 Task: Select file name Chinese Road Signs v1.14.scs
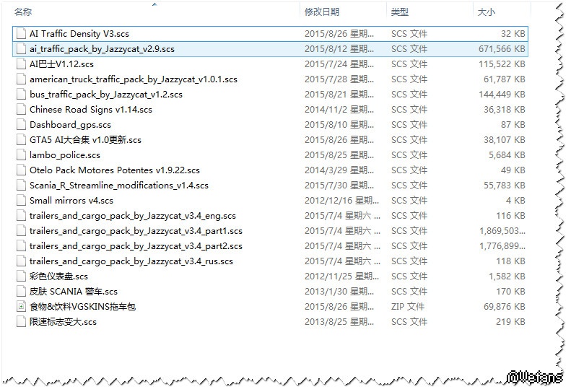(91, 110)
